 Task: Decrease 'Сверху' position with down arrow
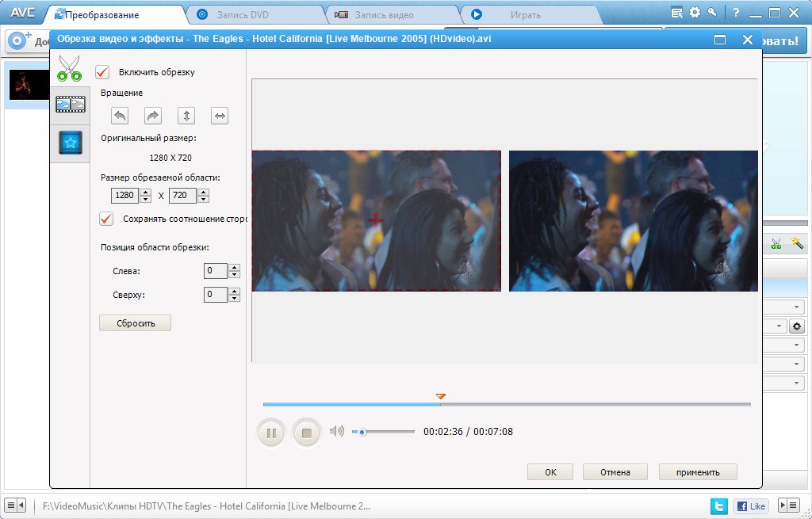(234, 299)
